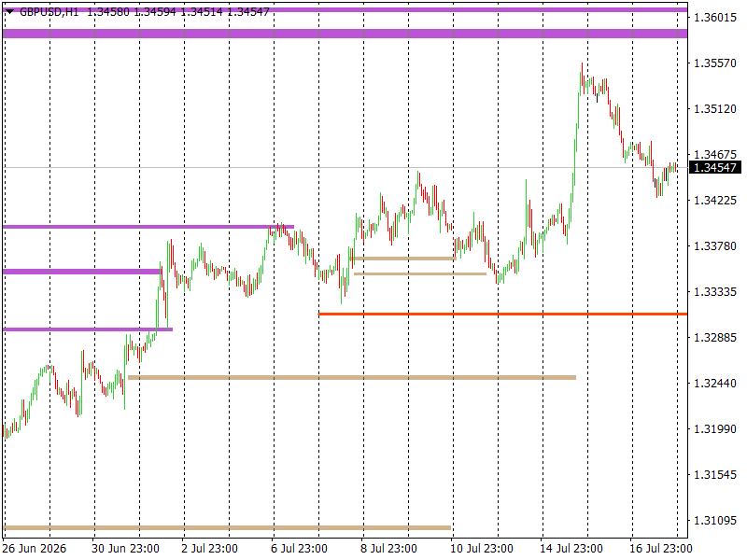This screenshot has width=747, height=560.
Task: Click the 1.31990 price scale label
Action: tap(715, 429)
